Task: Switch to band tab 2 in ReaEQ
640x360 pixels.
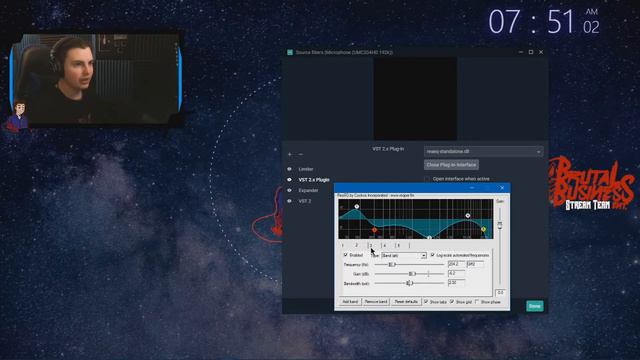Action: 356,245
